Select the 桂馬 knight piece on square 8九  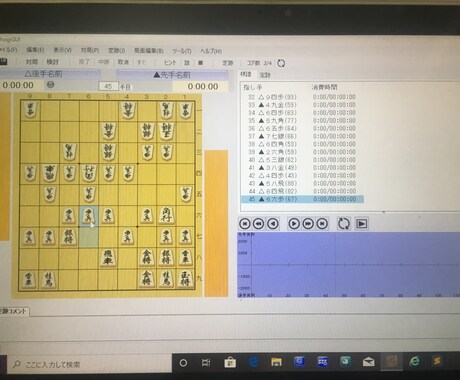pos(49,280)
